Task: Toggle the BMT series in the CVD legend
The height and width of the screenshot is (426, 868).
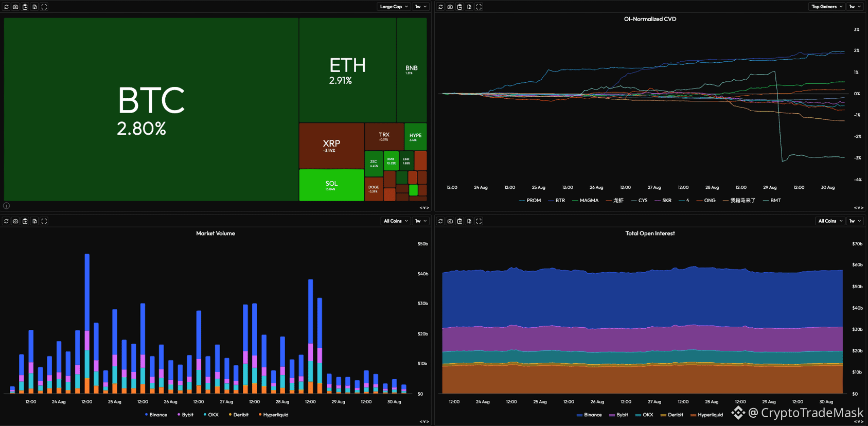Action: pos(772,201)
